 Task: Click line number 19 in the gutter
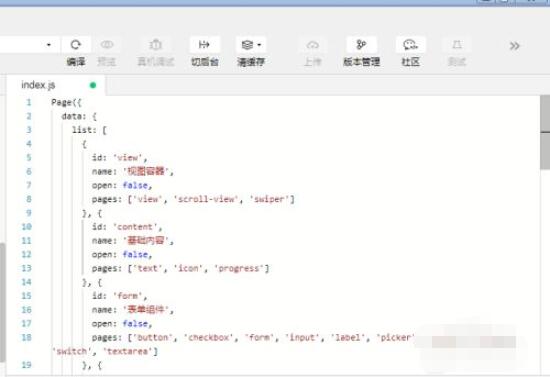(x=27, y=365)
